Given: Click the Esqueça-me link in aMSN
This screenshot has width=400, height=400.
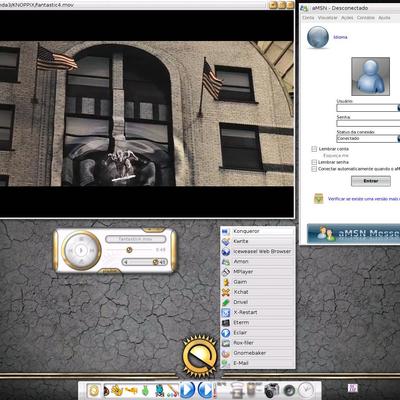Looking at the screenshot, I should [336, 156].
